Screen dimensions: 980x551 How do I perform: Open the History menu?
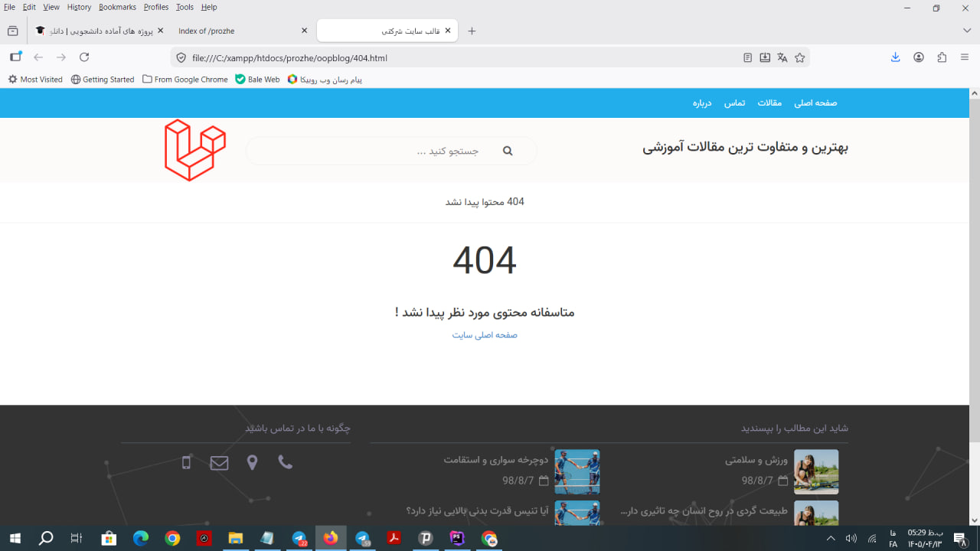coord(79,7)
